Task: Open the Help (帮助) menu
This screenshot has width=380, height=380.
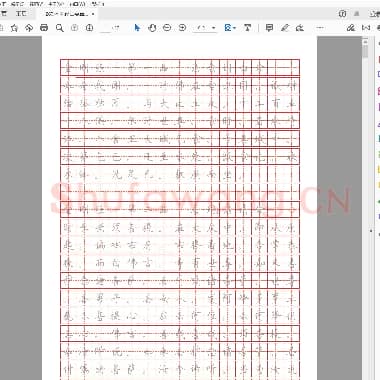Action: (x=98, y=4)
